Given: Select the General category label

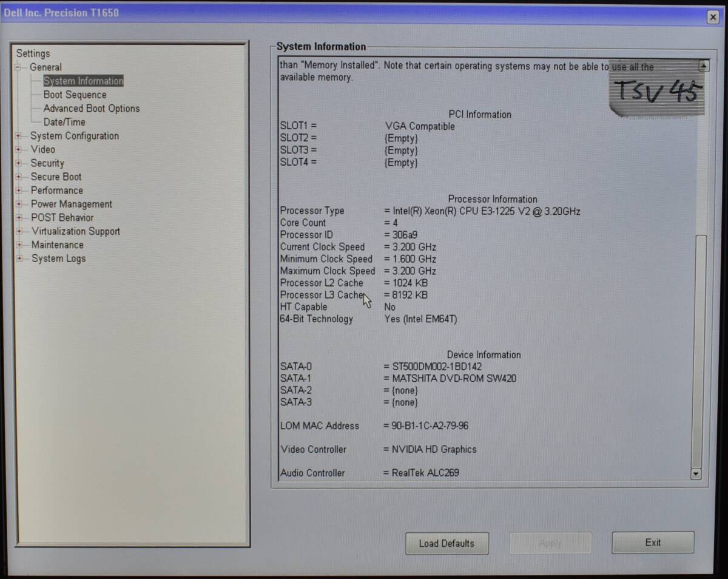Looking at the screenshot, I should point(45,67).
